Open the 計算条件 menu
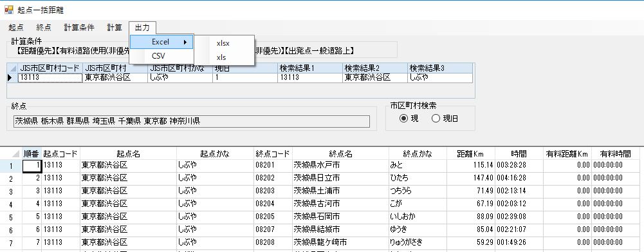 point(79,28)
